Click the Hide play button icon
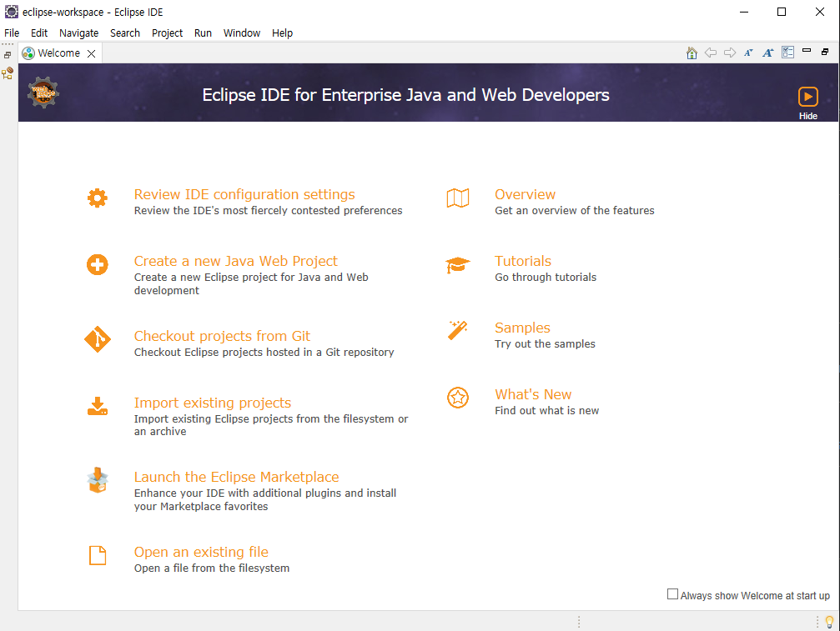This screenshot has width=840, height=631. click(x=807, y=97)
